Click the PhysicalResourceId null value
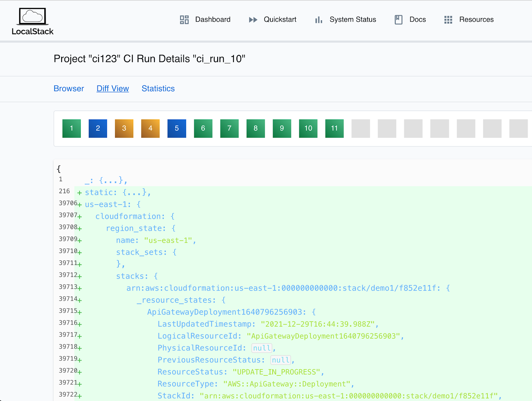The height and width of the screenshot is (401, 532). (262, 348)
